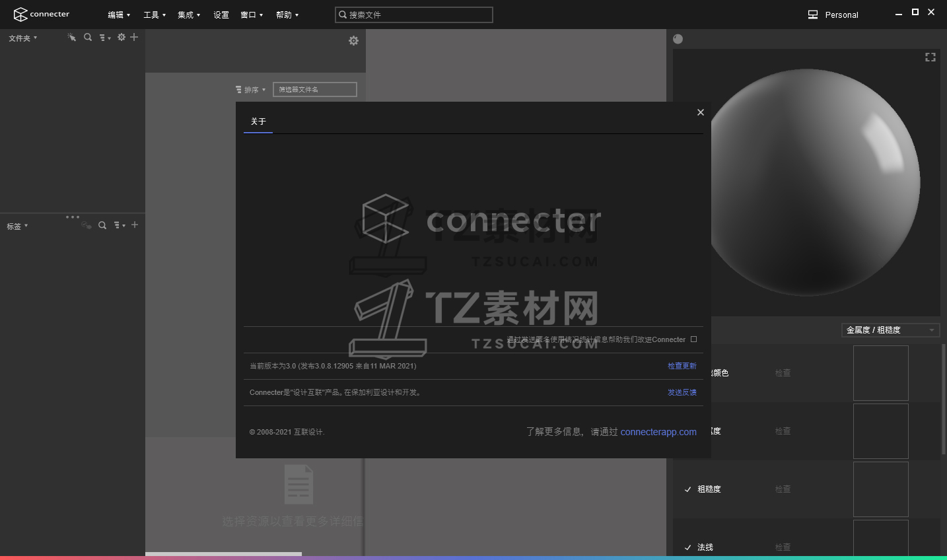Click the Connecter logo in the title bar
The image size is (947, 560).
[42, 15]
